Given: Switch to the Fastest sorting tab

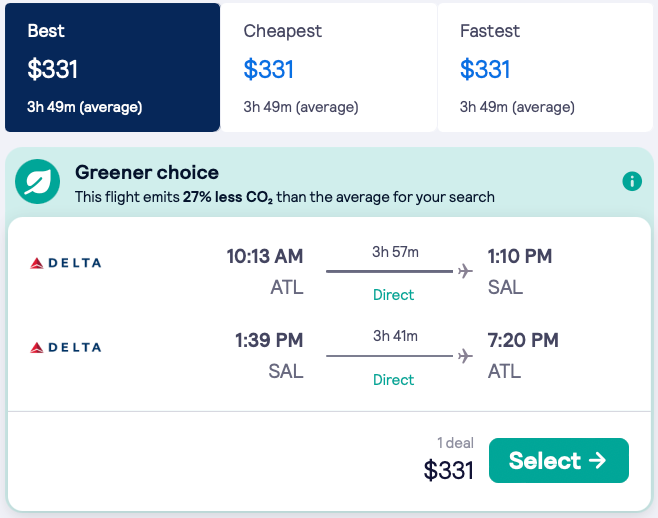Looking at the screenshot, I should pyautogui.click(x=544, y=67).
